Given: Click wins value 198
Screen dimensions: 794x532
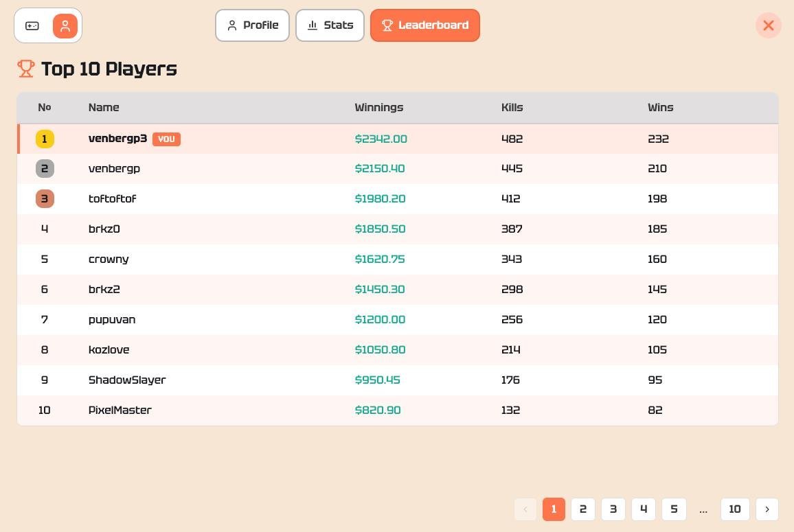Looking at the screenshot, I should click(x=657, y=199).
